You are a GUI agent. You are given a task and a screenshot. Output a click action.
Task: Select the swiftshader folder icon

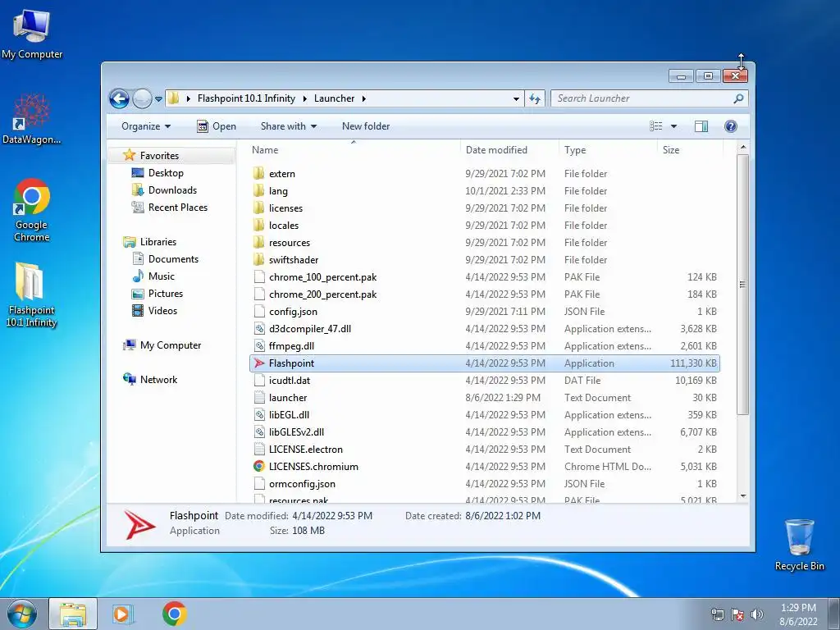click(258, 260)
